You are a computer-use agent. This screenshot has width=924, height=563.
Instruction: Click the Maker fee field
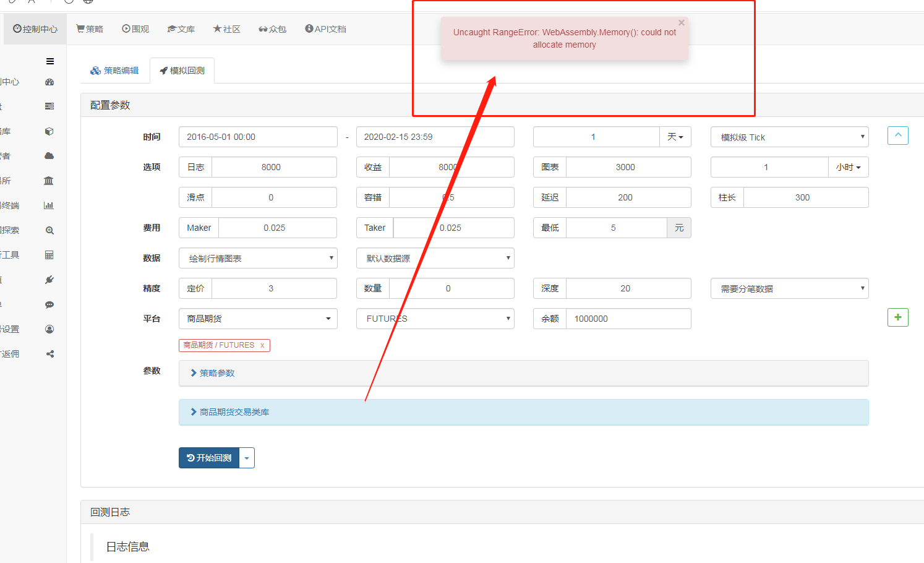(x=278, y=228)
